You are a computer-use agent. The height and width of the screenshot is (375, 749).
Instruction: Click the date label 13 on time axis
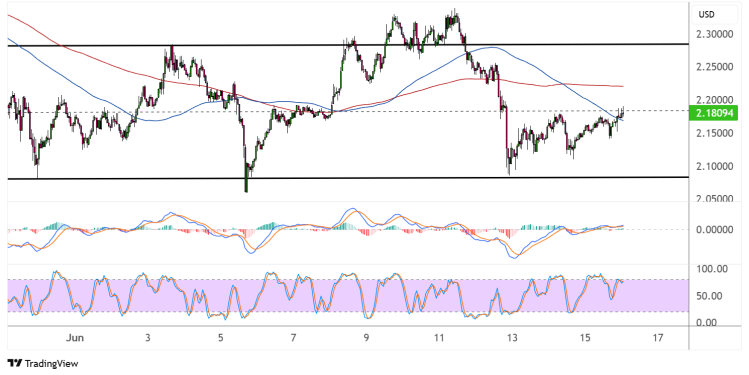[512, 338]
